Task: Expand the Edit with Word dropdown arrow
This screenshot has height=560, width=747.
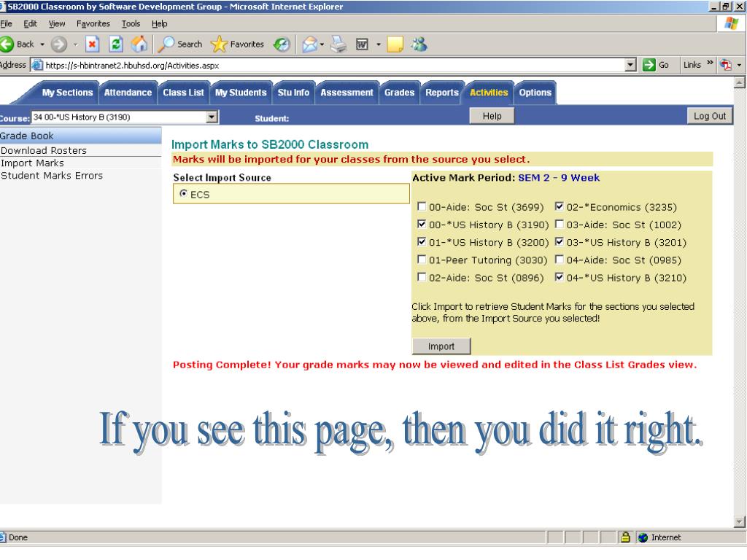Action: [379, 44]
